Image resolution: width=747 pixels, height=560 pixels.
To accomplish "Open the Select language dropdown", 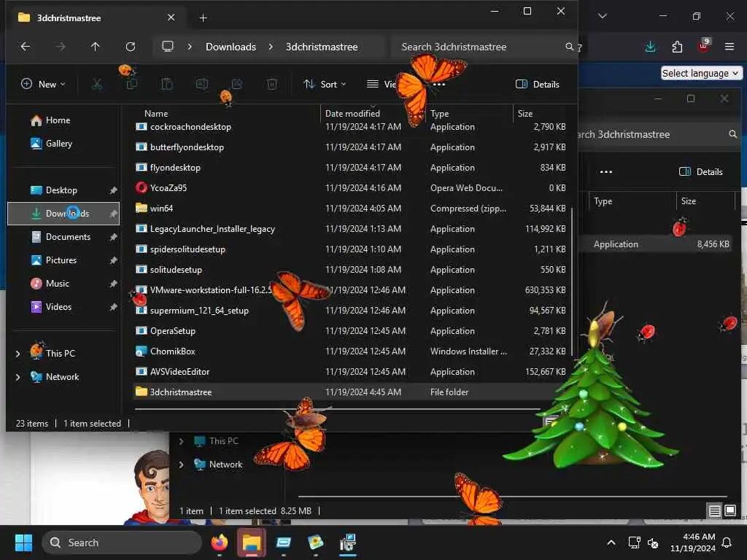I will click(x=700, y=74).
